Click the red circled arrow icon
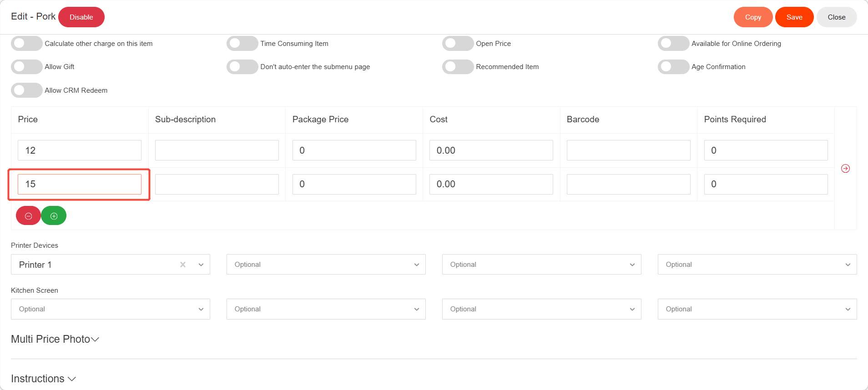Image resolution: width=868 pixels, height=390 pixels. (x=845, y=169)
